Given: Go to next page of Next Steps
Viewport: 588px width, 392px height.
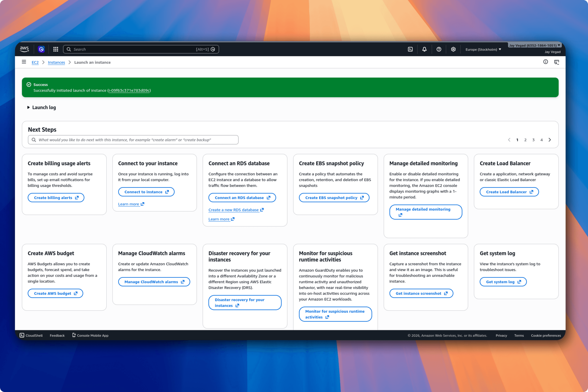Looking at the screenshot, I should tap(550, 140).
